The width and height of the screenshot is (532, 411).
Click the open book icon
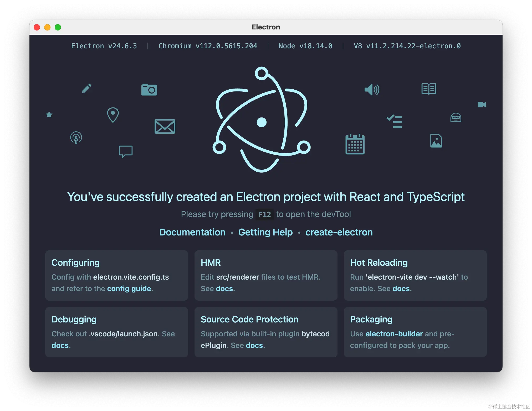click(429, 89)
